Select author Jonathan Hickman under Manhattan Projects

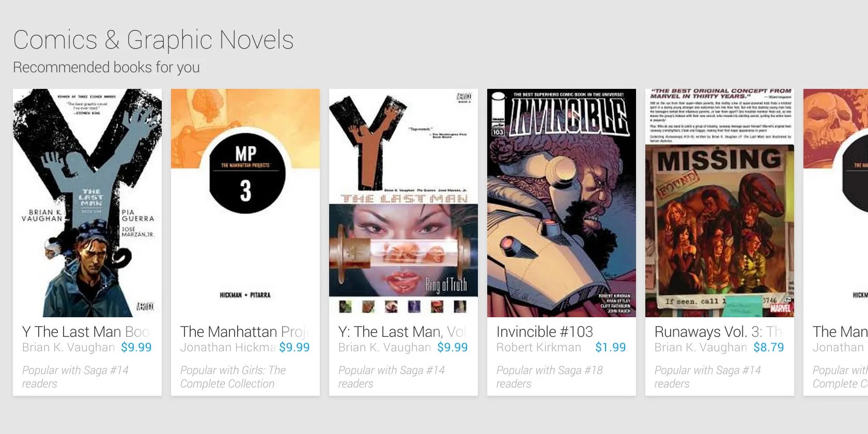pyautogui.click(x=228, y=347)
